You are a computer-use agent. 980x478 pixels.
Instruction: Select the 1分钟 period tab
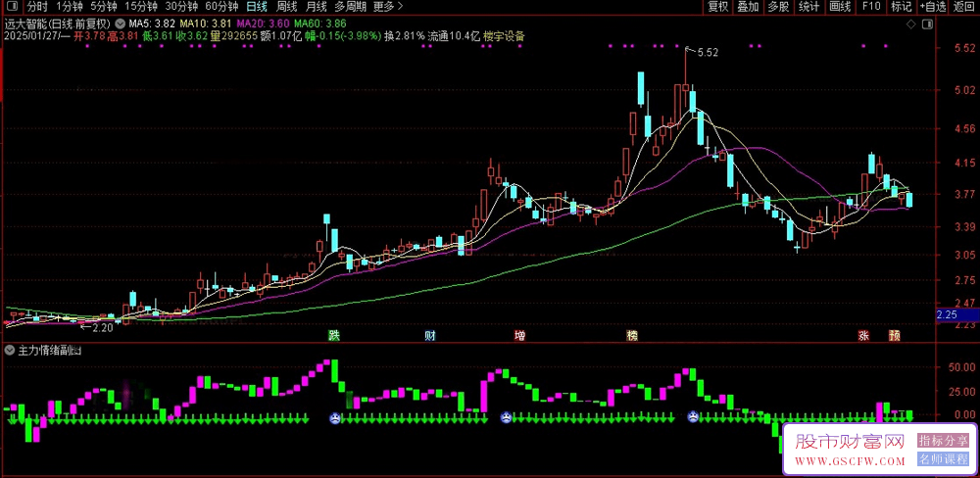pos(70,7)
